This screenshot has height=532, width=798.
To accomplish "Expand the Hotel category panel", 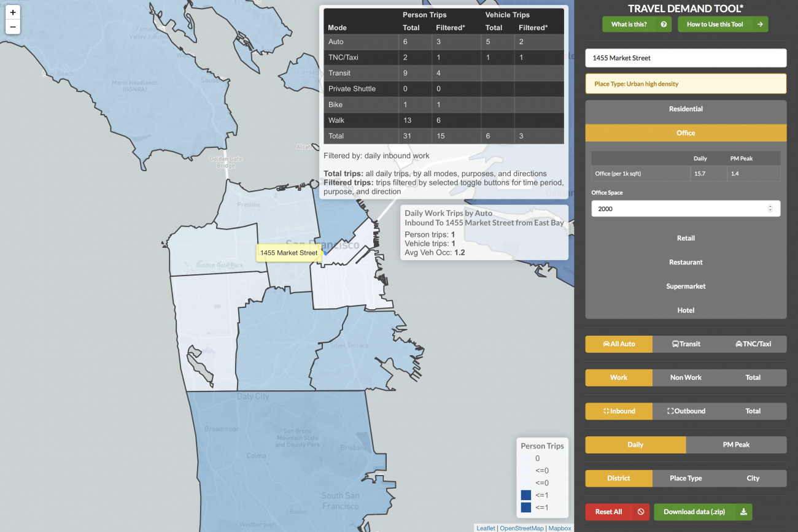I will pos(686,310).
